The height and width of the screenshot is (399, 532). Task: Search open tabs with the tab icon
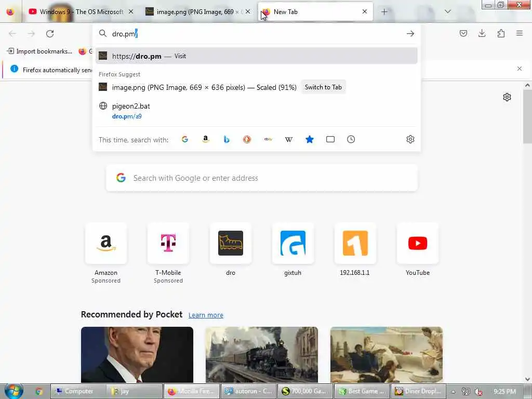[330, 139]
